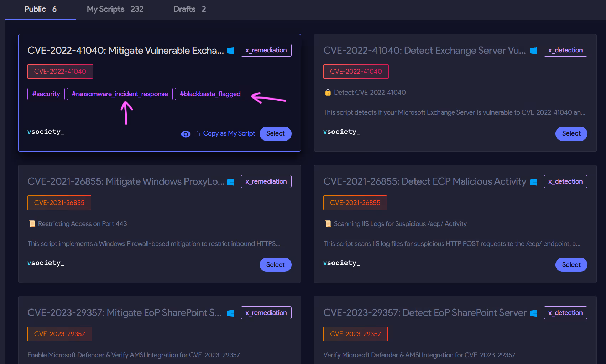Click Windows icon on CVE-2022-41040 Mitigate card
This screenshot has width=606, height=364.
230,51
